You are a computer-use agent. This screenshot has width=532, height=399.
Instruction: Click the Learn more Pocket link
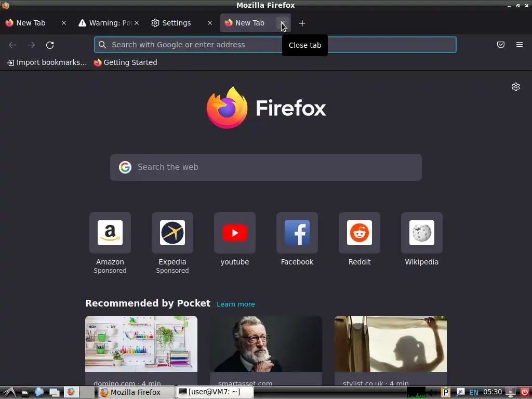pyautogui.click(x=236, y=304)
